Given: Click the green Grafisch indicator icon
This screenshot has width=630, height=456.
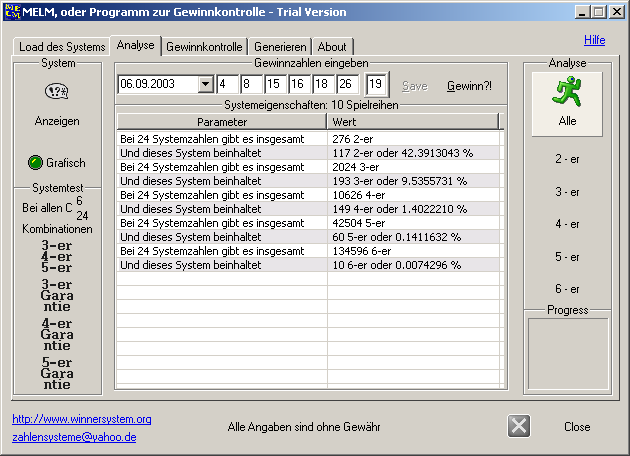Looking at the screenshot, I should [35, 163].
